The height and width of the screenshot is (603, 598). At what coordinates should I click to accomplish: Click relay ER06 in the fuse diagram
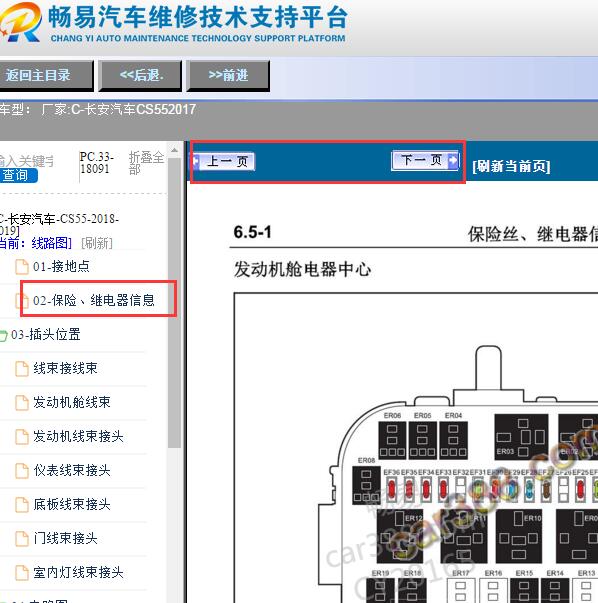(392, 440)
